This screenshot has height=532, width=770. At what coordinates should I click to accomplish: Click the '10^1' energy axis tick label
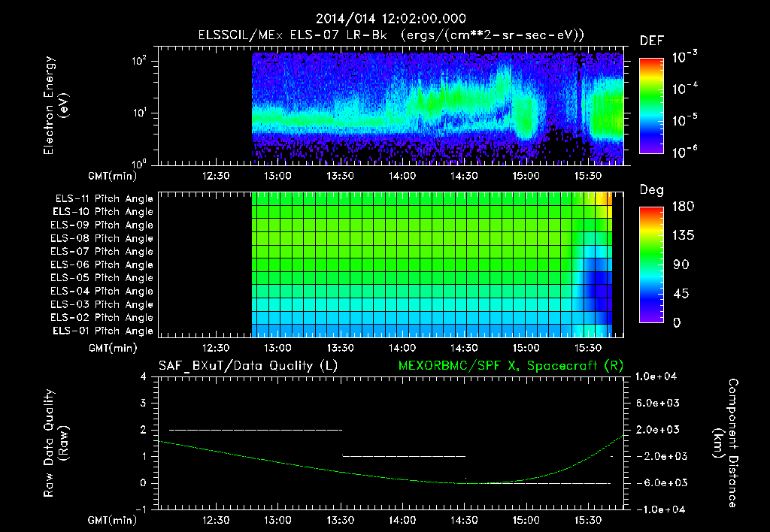[x=139, y=113]
